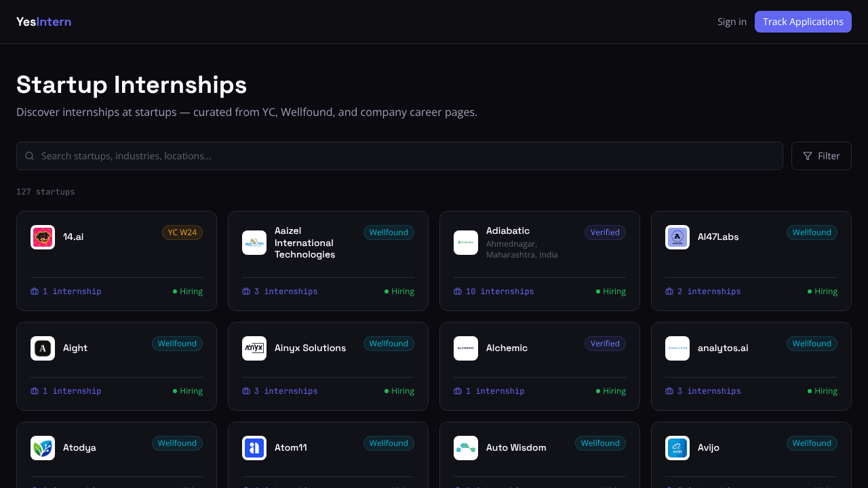Click briefcase icon on Aight card
868x488 pixels.
tap(35, 391)
